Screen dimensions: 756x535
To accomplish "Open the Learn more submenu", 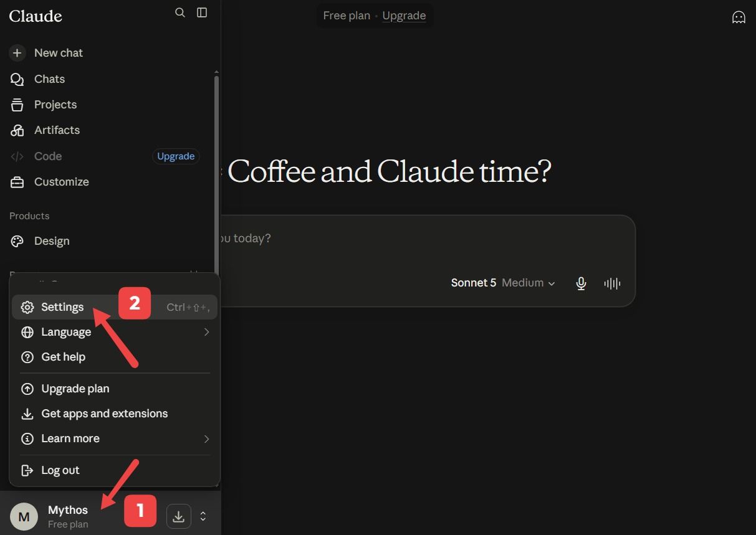I will coord(115,438).
